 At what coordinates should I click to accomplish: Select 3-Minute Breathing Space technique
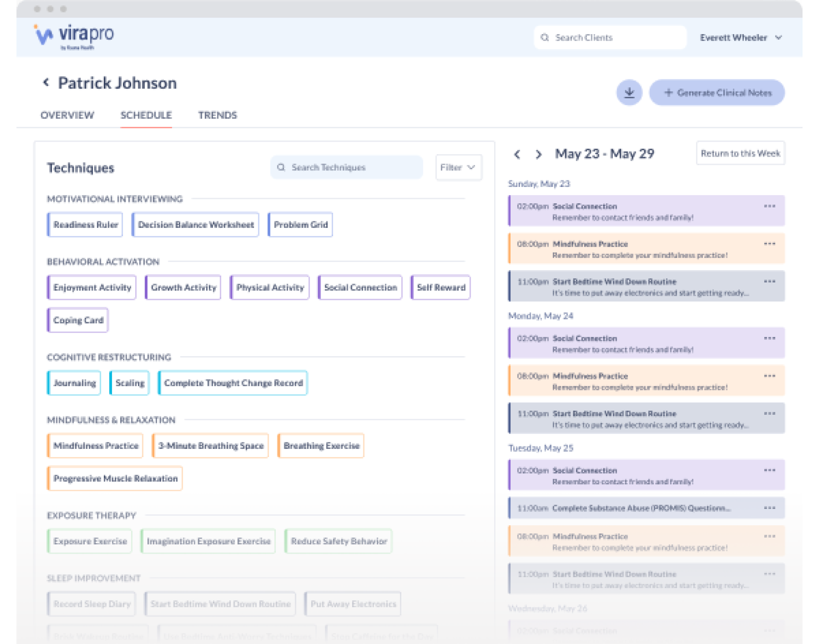pos(210,446)
